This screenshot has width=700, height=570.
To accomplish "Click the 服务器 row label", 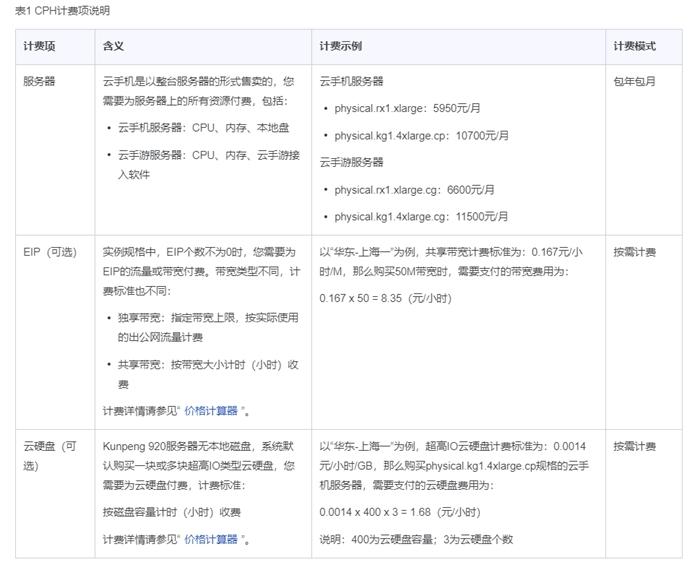I will (x=39, y=82).
